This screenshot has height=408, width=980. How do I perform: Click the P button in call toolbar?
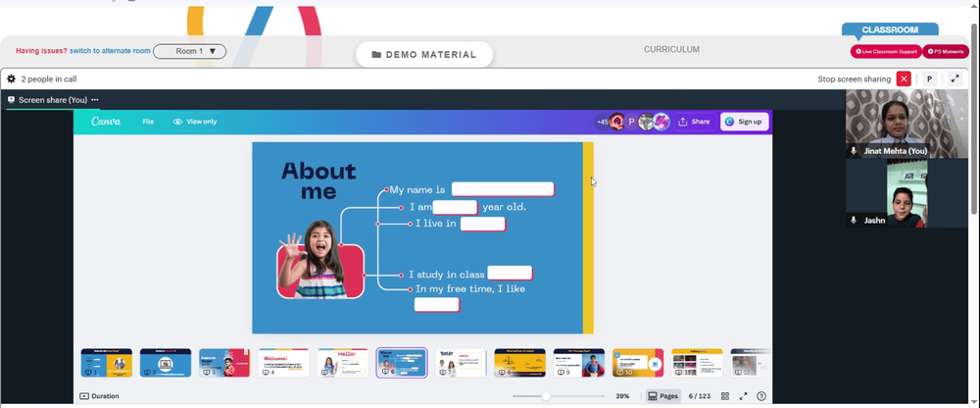(929, 78)
